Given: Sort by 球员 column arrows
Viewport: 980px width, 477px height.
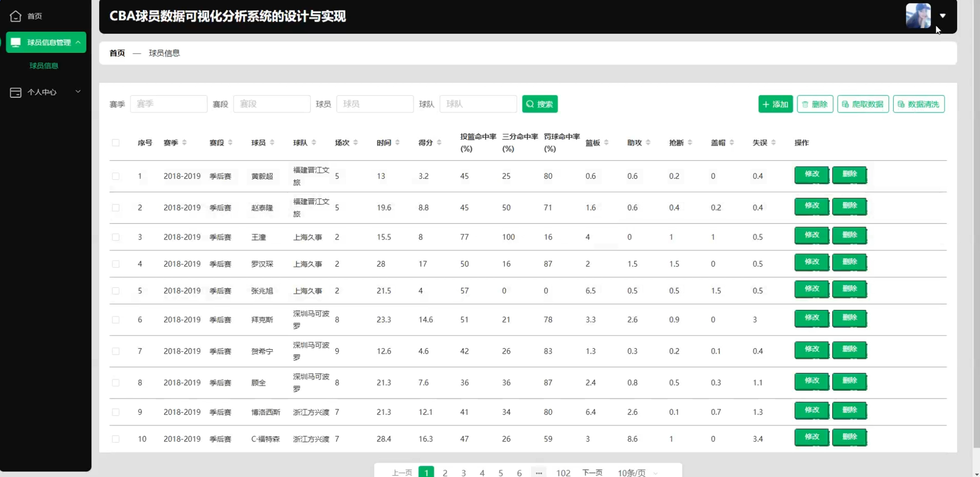Looking at the screenshot, I should point(272,142).
